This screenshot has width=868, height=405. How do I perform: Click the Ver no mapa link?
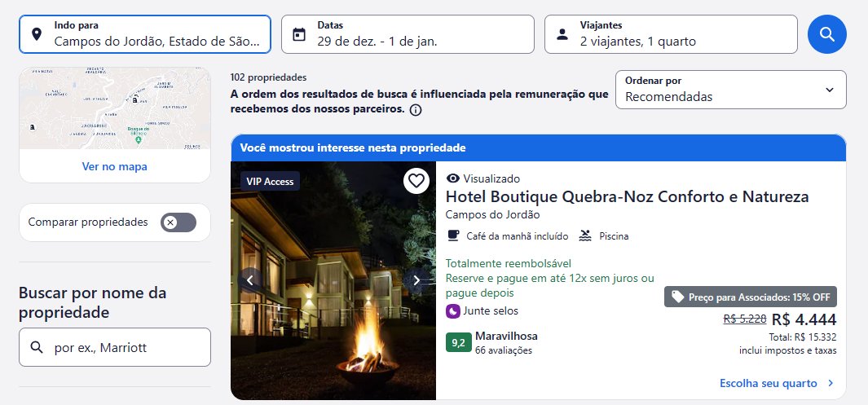coord(115,166)
